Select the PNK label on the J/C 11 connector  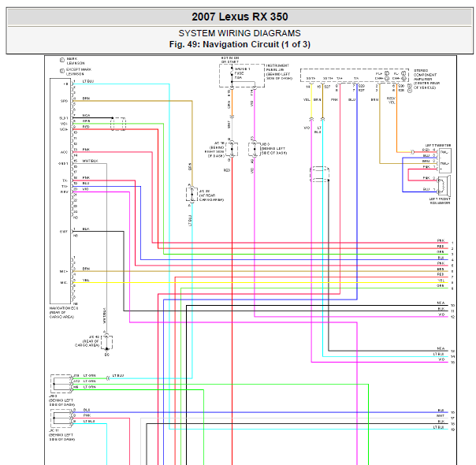coord(87,415)
